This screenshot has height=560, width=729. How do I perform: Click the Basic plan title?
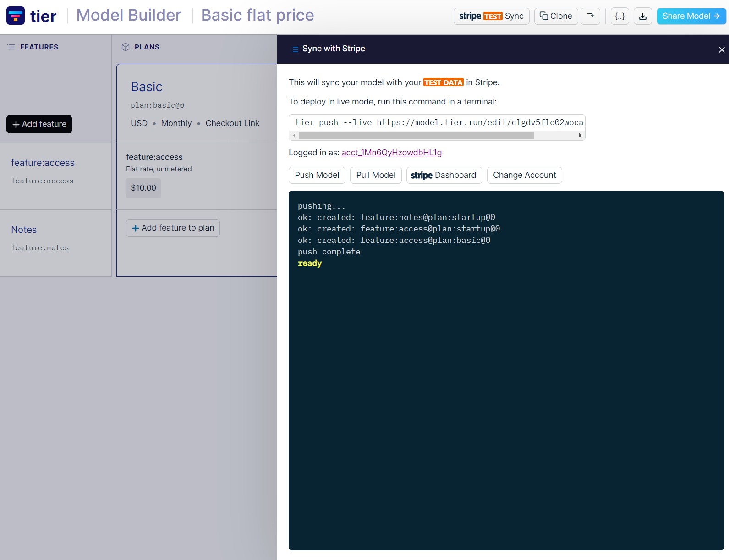pyautogui.click(x=147, y=87)
